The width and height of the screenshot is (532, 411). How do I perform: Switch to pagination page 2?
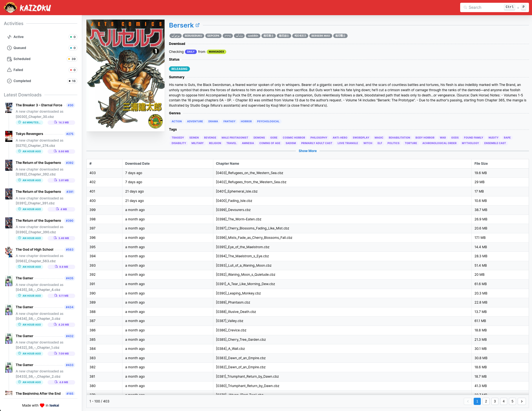point(486,401)
